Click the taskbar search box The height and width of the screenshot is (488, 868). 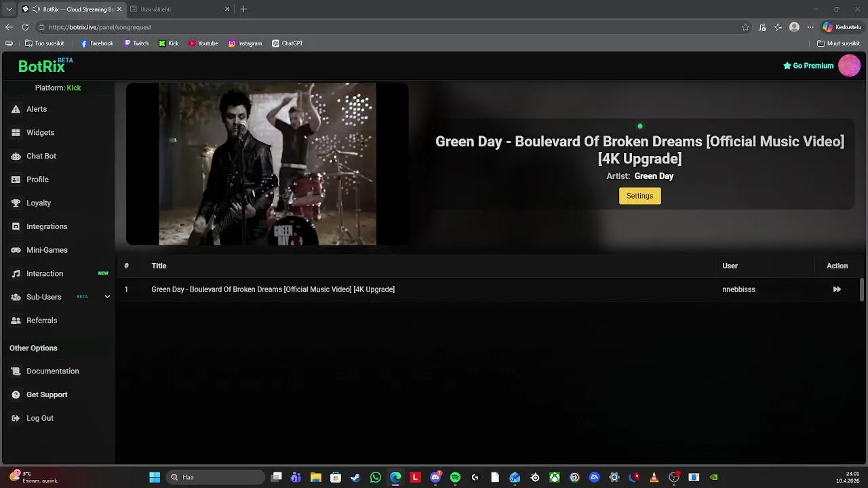point(216,478)
